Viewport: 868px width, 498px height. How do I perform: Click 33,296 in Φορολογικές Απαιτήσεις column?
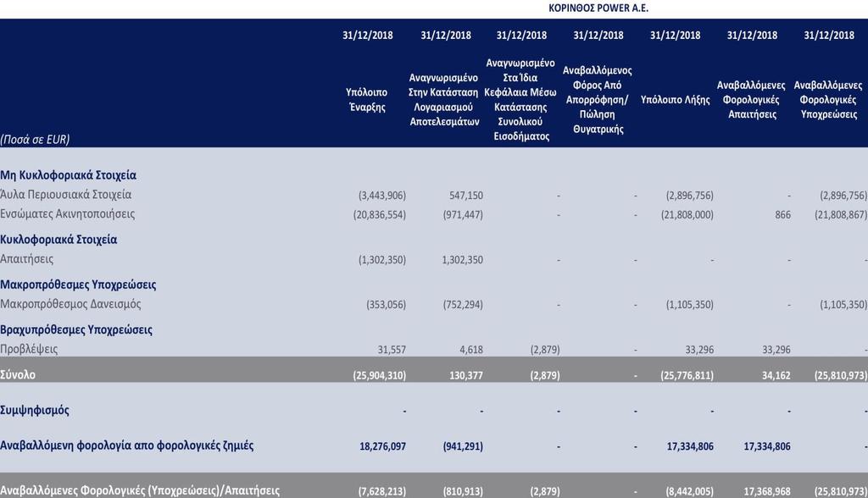point(776,350)
